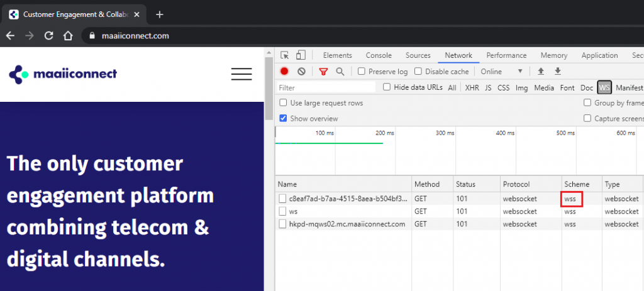Click the file icon of hkpd-mqws02 row

[282, 224]
